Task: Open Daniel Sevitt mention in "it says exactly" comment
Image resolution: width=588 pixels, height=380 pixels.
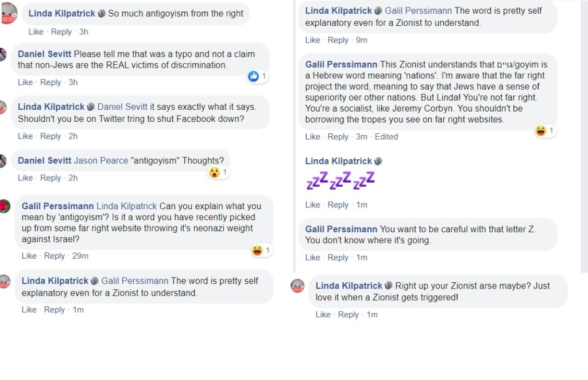Action: click(x=122, y=107)
